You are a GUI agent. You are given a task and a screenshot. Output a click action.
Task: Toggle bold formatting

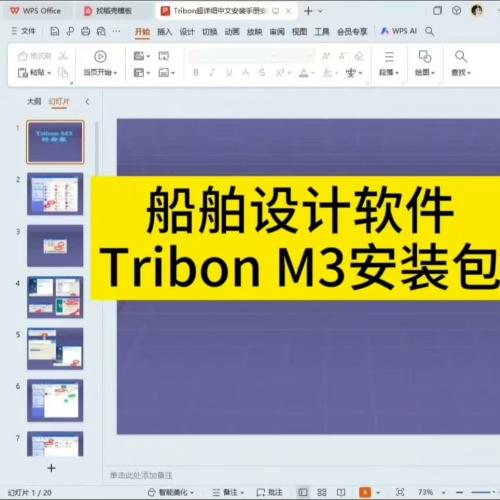pyautogui.click(x=196, y=72)
